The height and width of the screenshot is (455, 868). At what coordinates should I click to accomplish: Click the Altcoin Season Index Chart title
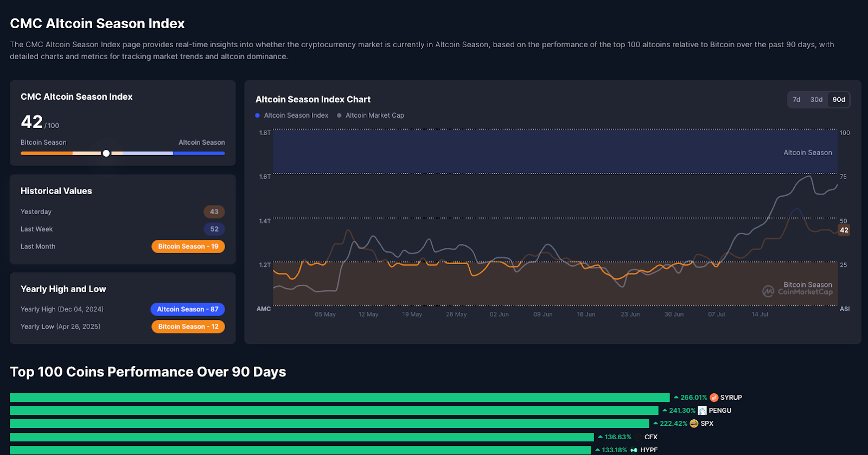313,99
